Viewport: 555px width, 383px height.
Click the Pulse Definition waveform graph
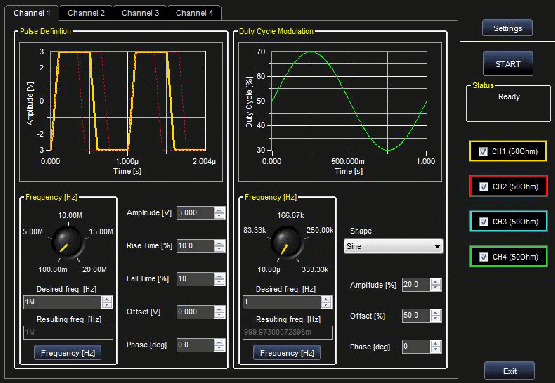coord(121,112)
